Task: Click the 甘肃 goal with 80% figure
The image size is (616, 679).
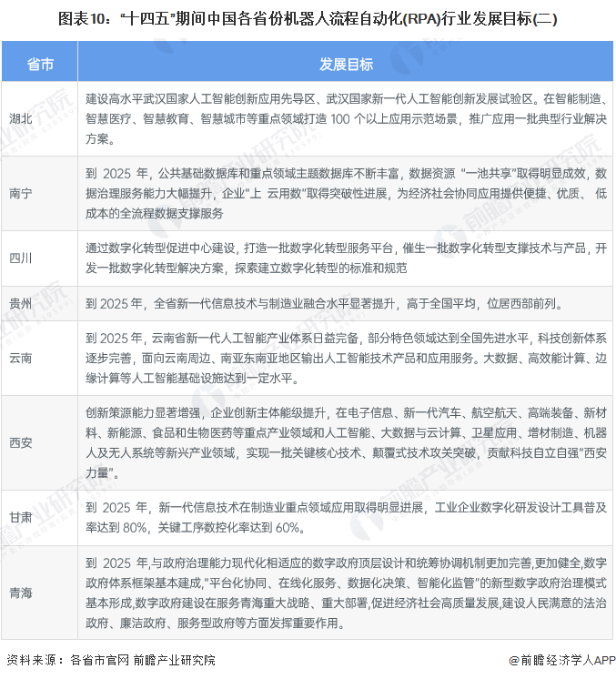Action: (x=346, y=517)
